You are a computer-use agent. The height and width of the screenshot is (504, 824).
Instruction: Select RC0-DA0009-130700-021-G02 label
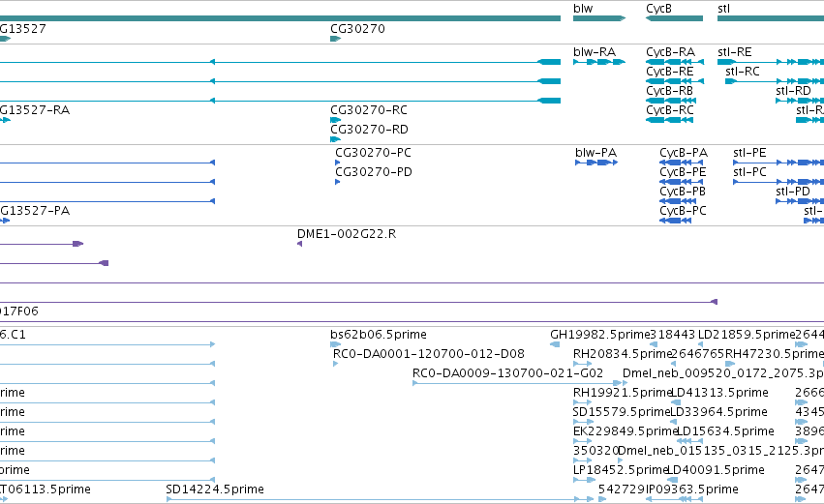pos(507,373)
